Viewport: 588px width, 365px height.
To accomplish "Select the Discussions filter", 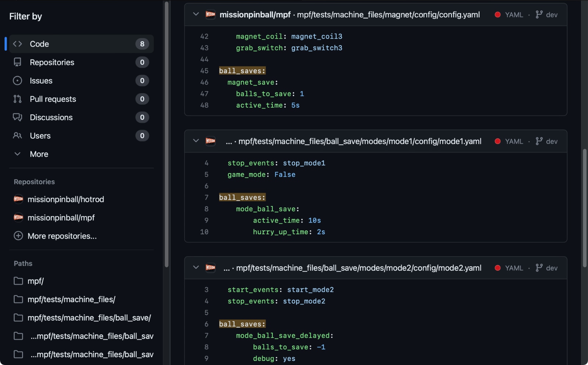I will pyautogui.click(x=51, y=118).
